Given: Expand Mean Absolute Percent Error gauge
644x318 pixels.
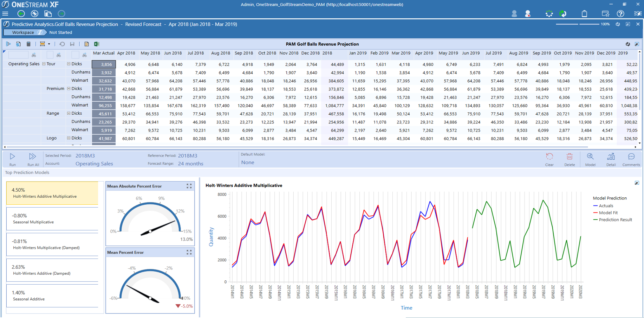Looking at the screenshot, I should 189,186.
